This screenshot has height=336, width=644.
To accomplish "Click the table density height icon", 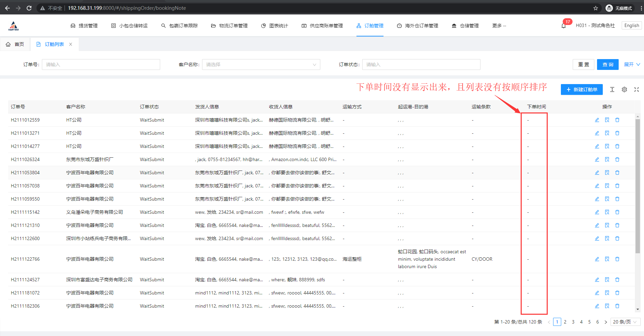I will pos(612,89).
